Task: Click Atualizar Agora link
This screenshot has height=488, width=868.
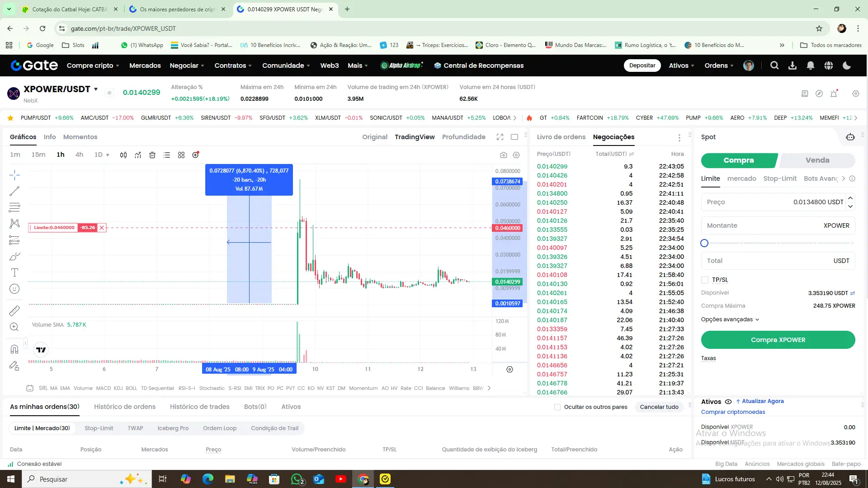Action: click(x=760, y=401)
